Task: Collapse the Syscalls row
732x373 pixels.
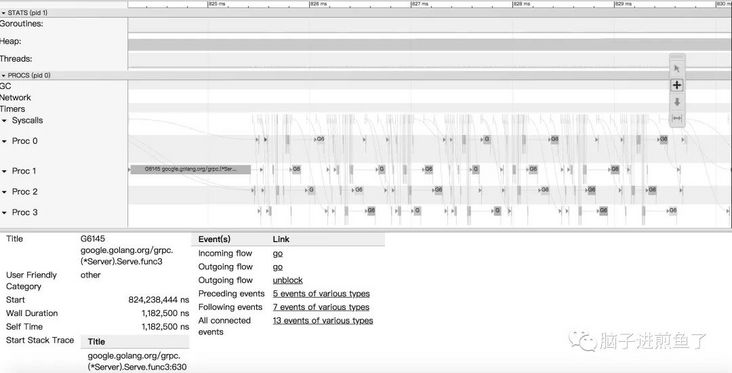Action: click(x=5, y=120)
